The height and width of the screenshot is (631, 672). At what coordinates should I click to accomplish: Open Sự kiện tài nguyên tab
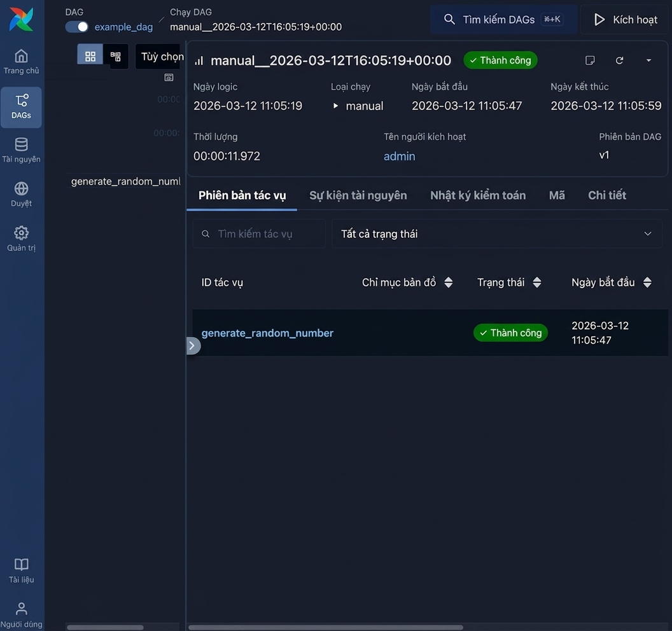point(358,195)
